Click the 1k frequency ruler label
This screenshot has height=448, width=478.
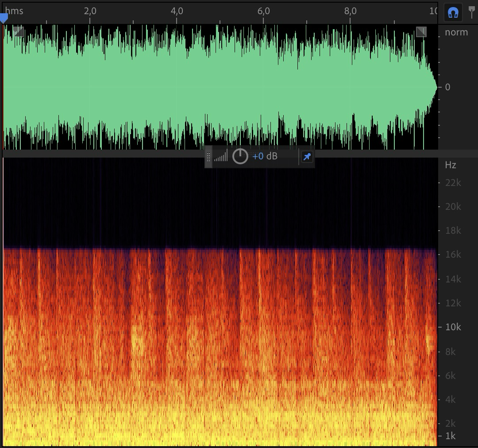[450, 436]
